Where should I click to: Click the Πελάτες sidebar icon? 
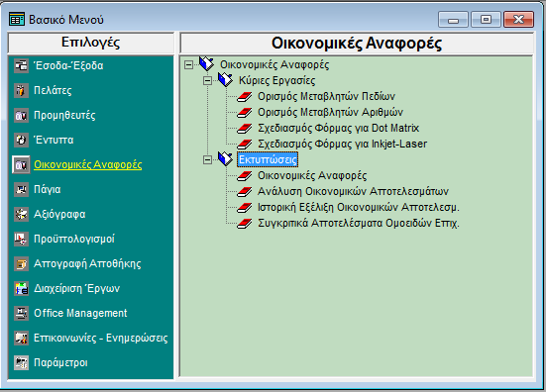point(21,90)
